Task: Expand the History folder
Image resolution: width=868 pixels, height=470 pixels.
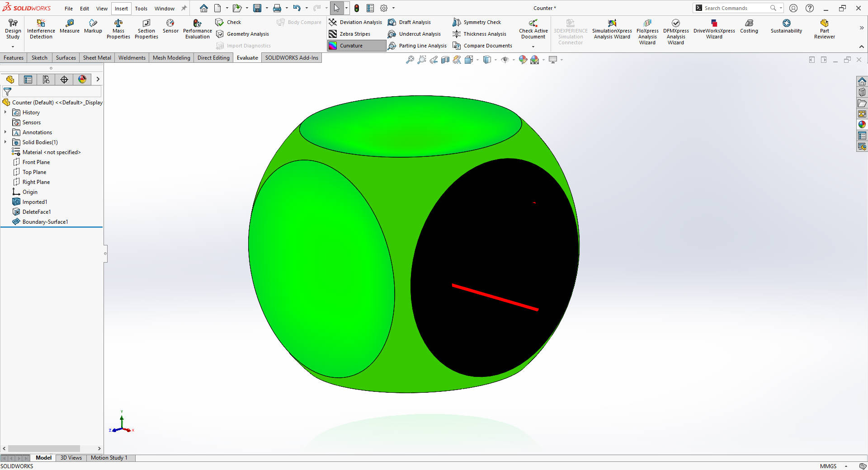Action: [x=5, y=112]
